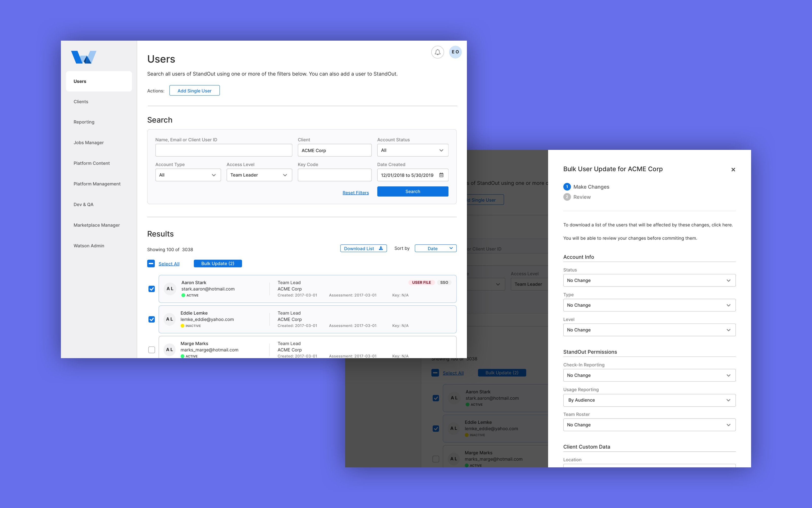812x508 pixels.
Task: Open the Access Level Team Leader dropdown
Action: click(259, 175)
